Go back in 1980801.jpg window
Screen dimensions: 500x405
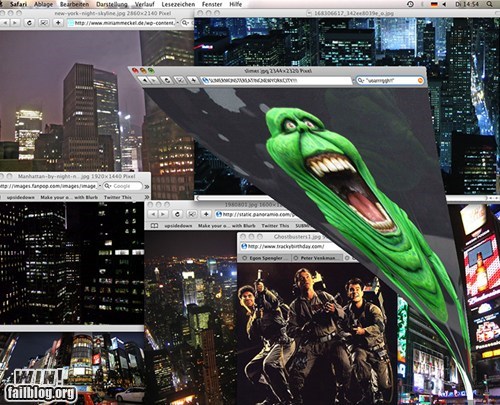tap(153, 214)
